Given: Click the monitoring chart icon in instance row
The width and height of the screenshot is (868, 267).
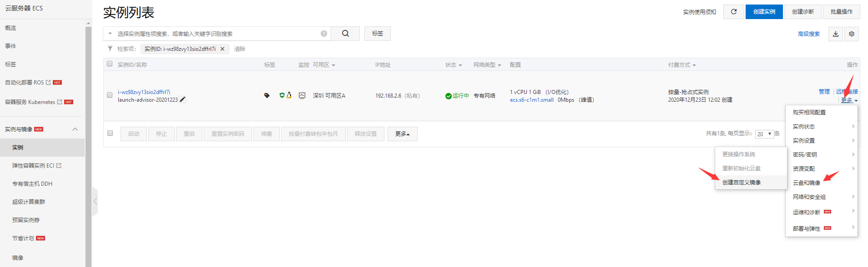Looking at the screenshot, I should [302, 96].
